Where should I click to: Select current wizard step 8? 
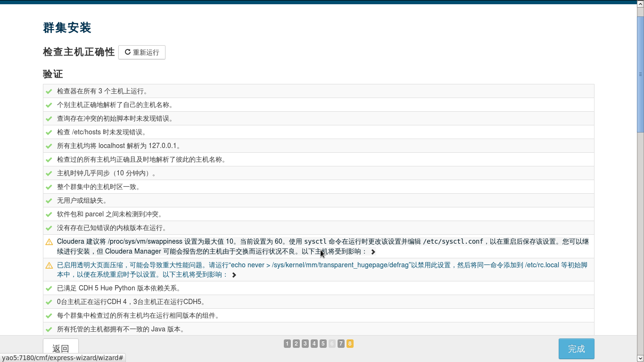(x=350, y=344)
